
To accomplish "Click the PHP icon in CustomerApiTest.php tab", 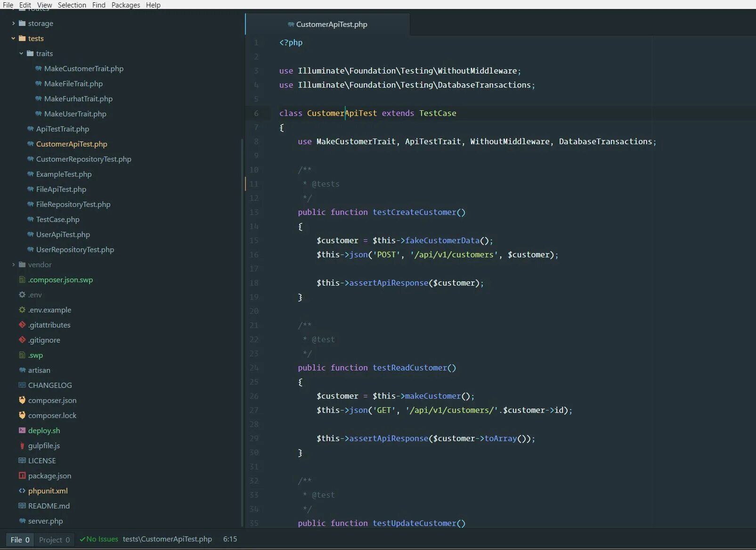I will [x=291, y=25].
